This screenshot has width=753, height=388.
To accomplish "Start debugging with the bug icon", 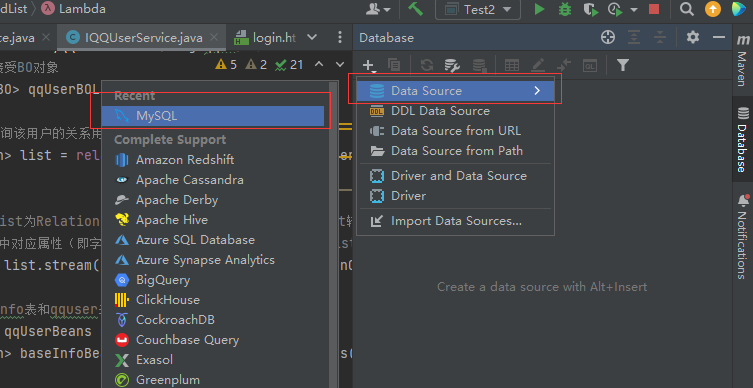I will coord(565,9).
